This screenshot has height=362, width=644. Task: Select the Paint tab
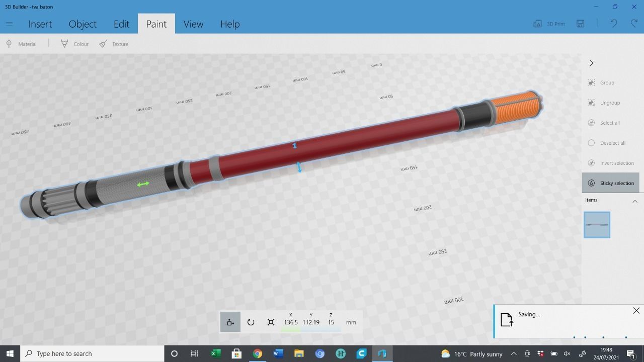[x=156, y=24]
